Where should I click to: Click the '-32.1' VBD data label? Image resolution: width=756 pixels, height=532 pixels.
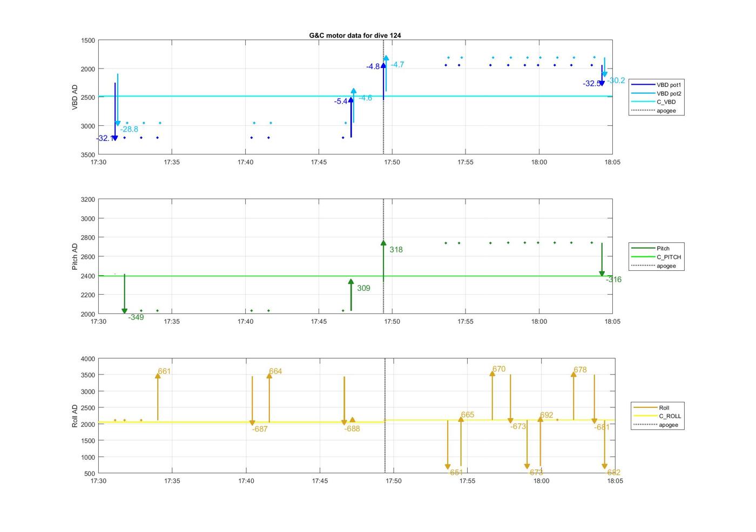[x=105, y=138]
